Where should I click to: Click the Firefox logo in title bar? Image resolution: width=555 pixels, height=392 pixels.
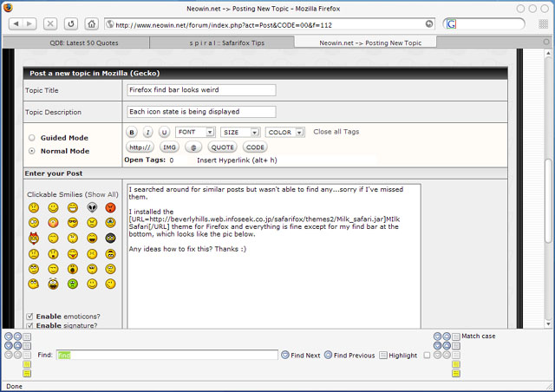[8, 7]
